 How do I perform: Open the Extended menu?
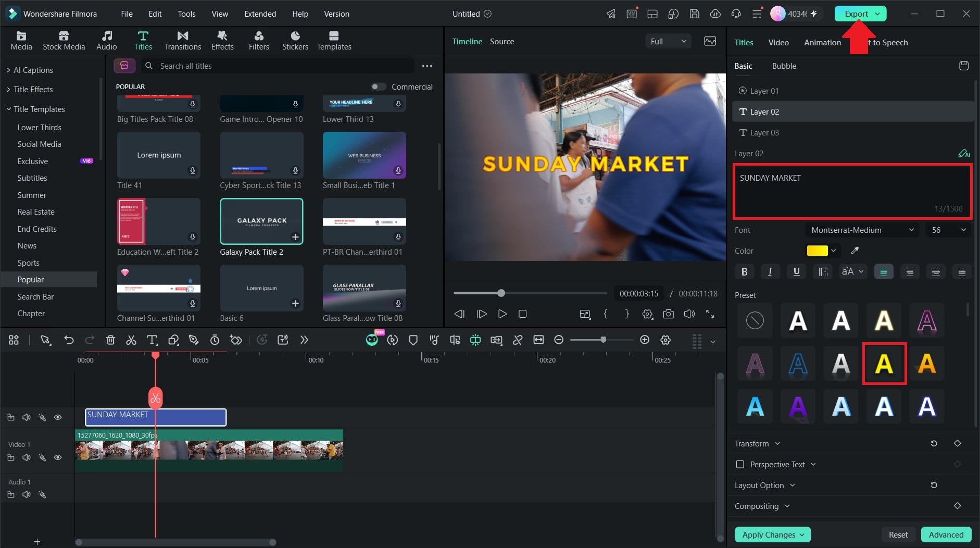260,14
